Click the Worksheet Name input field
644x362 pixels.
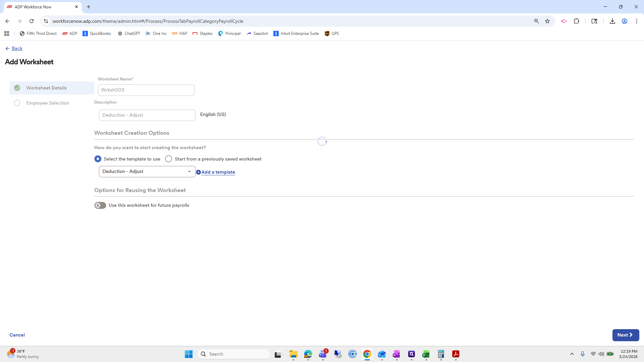pyautogui.click(x=146, y=90)
